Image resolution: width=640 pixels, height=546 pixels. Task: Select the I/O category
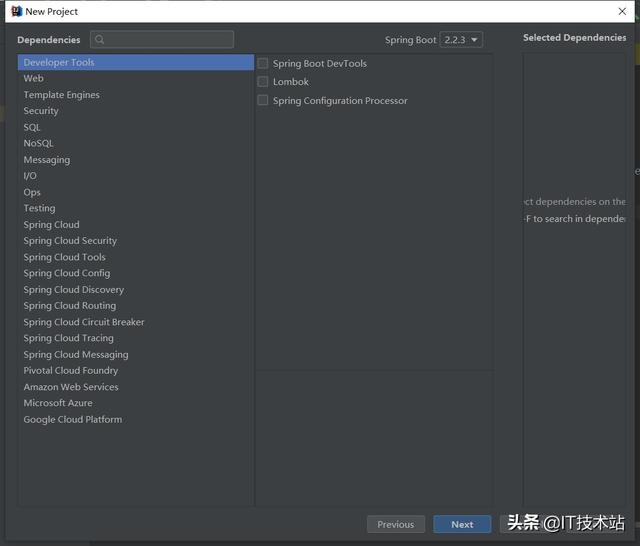pos(136,176)
